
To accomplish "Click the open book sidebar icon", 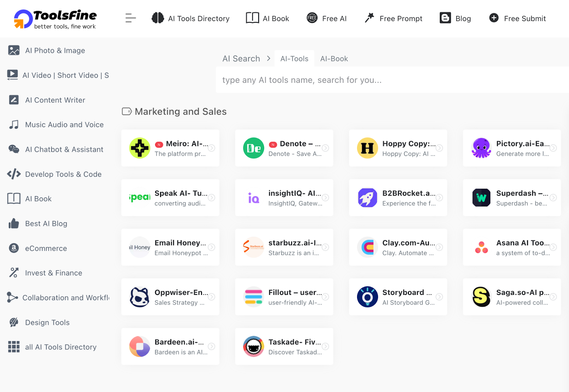I will [14, 198].
